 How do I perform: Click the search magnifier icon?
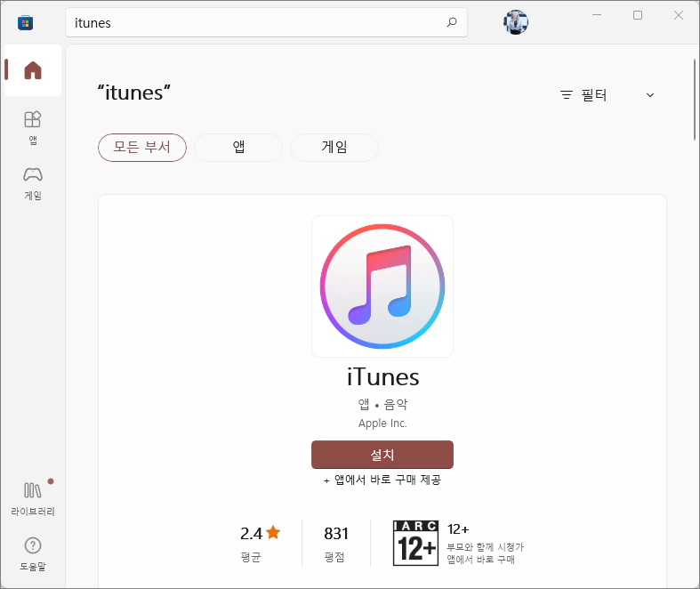click(x=452, y=22)
